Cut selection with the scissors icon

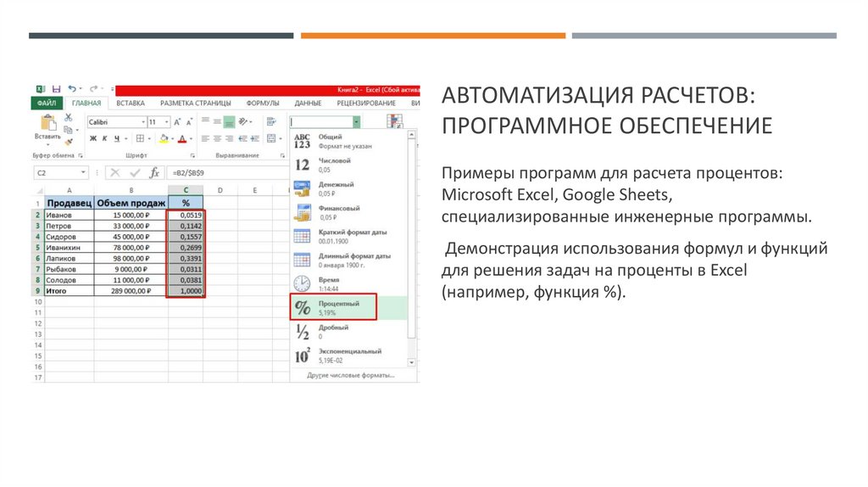click(x=68, y=117)
